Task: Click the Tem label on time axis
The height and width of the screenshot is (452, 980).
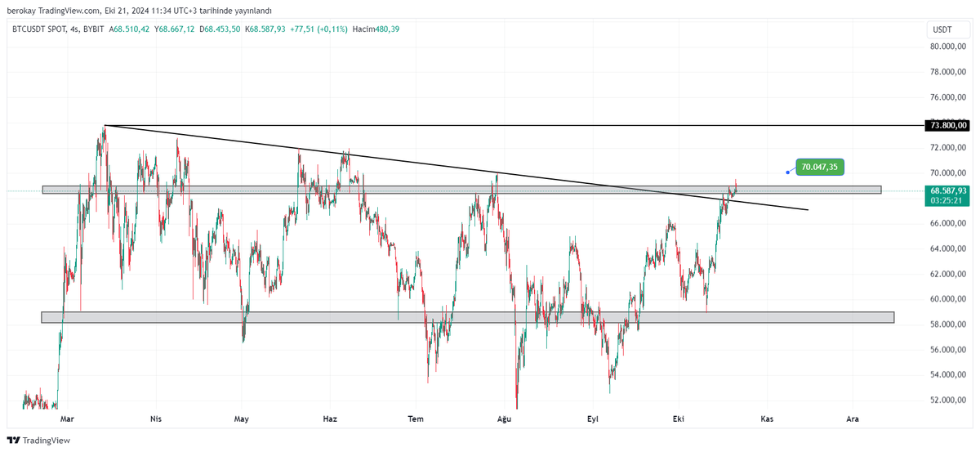Action: point(416,418)
